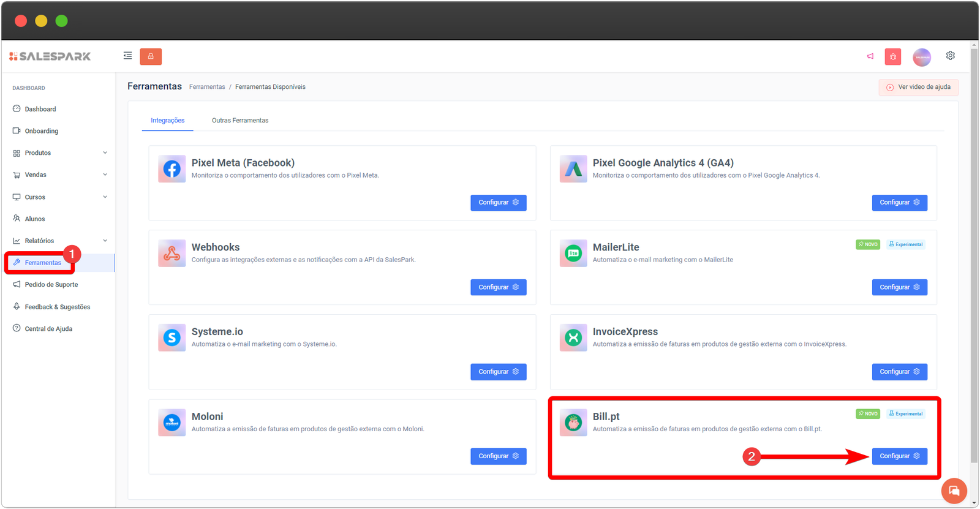The height and width of the screenshot is (509, 980).
Task: Click the Webhooks integration icon
Action: (171, 254)
